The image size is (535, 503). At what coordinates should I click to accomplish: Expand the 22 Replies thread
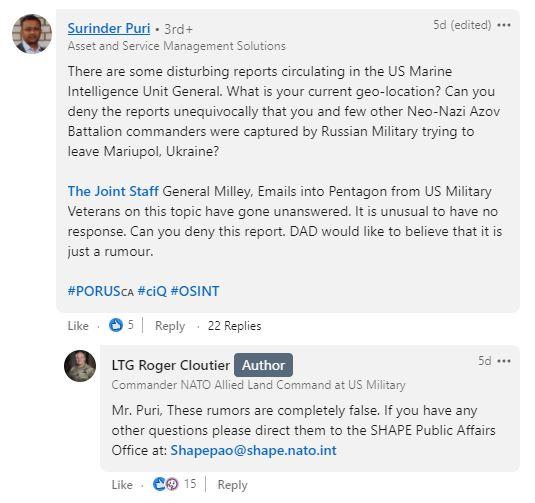[234, 326]
